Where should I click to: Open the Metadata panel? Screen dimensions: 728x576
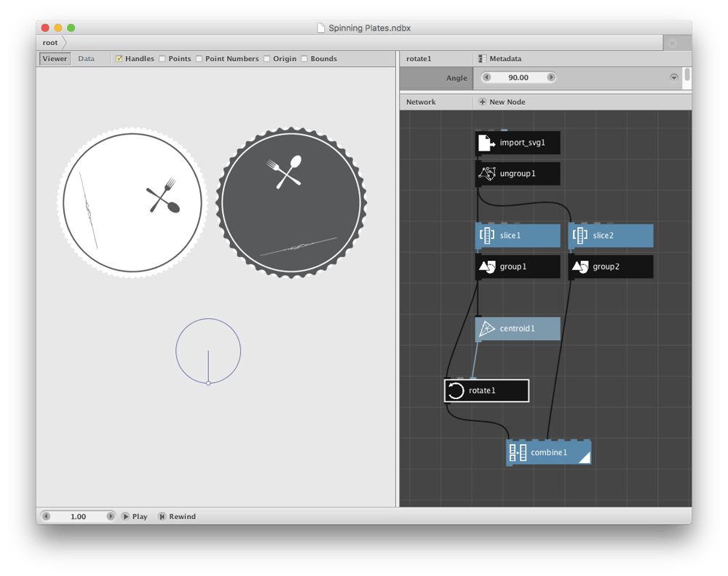tap(500, 58)
